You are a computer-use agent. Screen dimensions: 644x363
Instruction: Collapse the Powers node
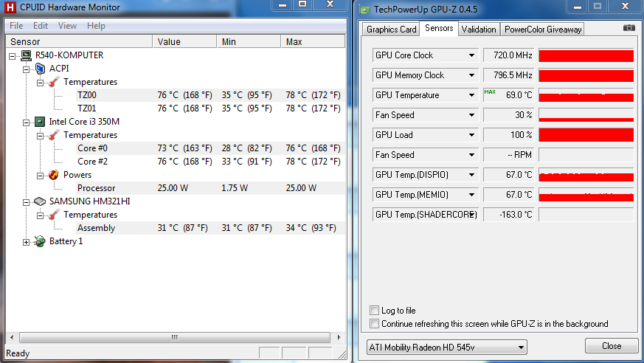pos(41,176)
